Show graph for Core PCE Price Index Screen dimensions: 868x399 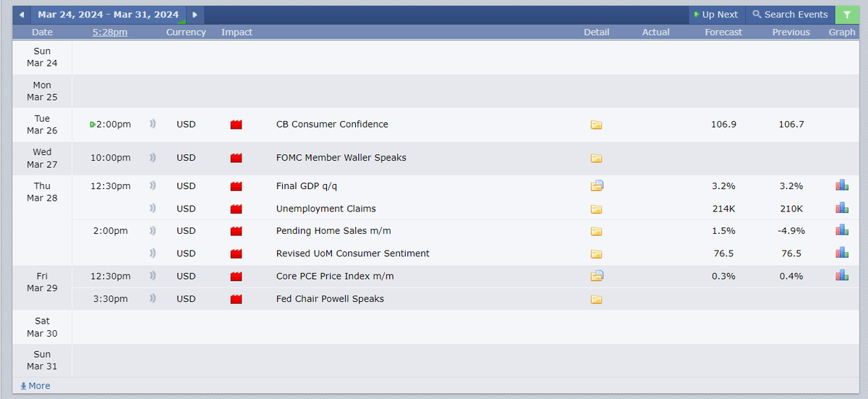click(x=842, y=275)
